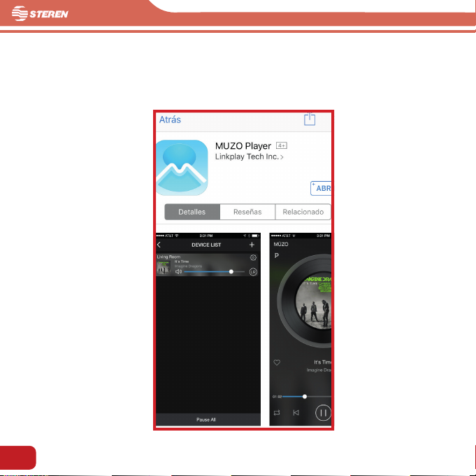Adjust the Living Room volume slider
Viewport: 476px width, 476px height.
pyautogui.click(x=215, y=272)
